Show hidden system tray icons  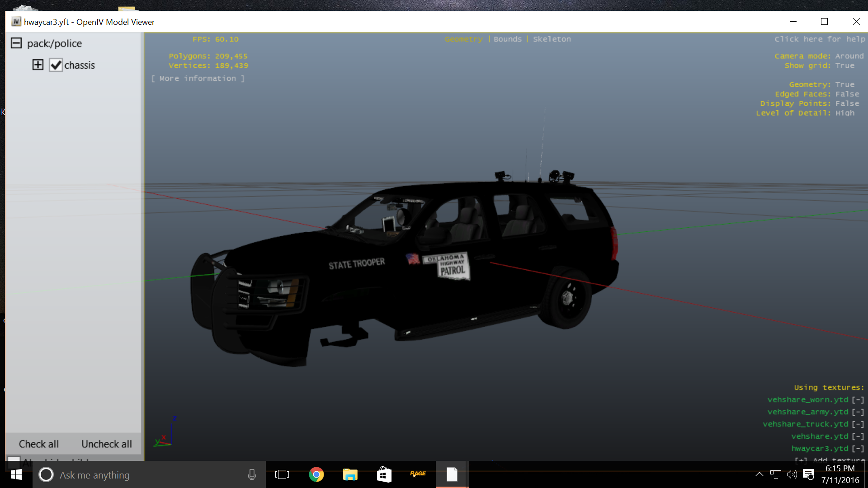tap(759, 474)
